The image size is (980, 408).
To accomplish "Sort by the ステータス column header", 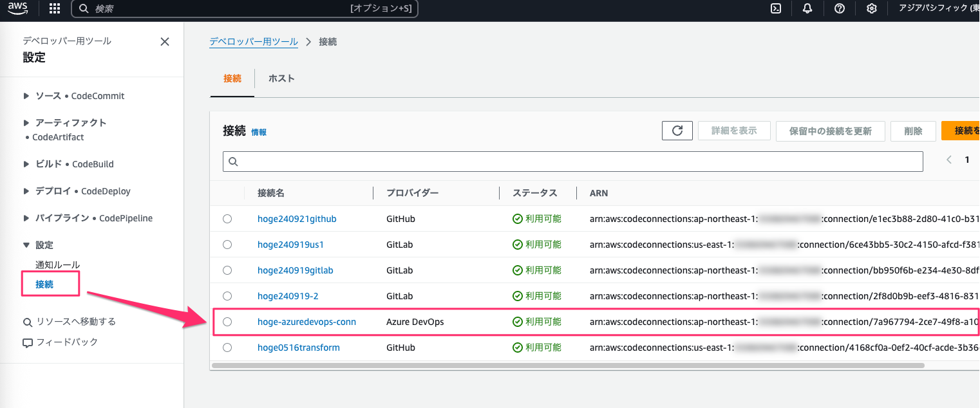I will coord(535,193).
